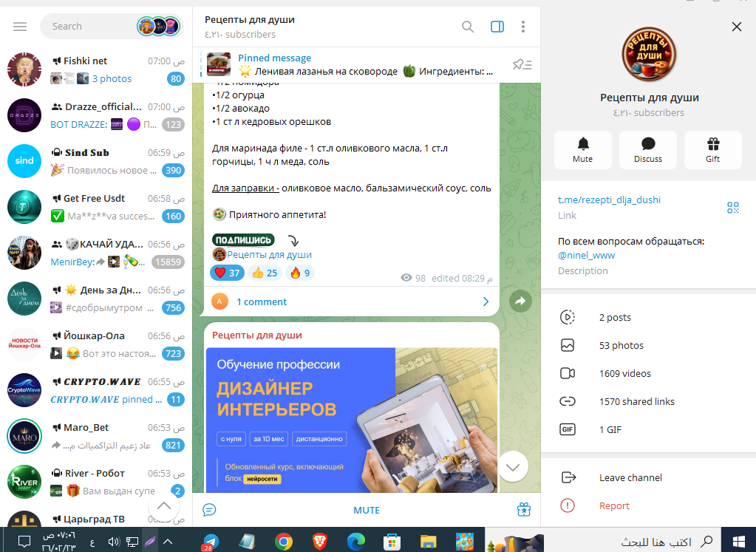This screenshot has height=552, width=756.
Task: Open the Йошкар-Ола news channel
Action: [x=96, y=344]
